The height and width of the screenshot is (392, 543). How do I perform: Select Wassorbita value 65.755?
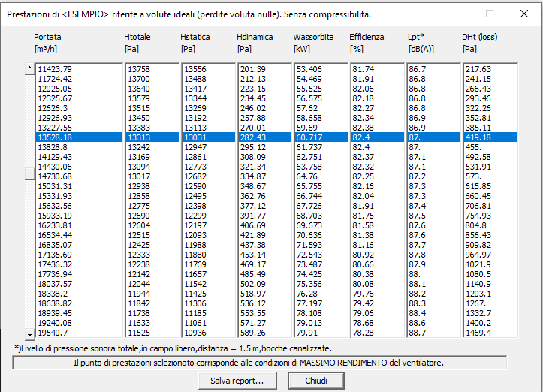309,186
